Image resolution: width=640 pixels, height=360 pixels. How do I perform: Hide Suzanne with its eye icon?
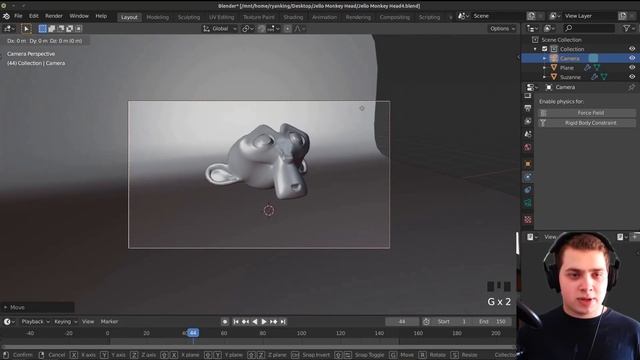[x=632, y=77]
